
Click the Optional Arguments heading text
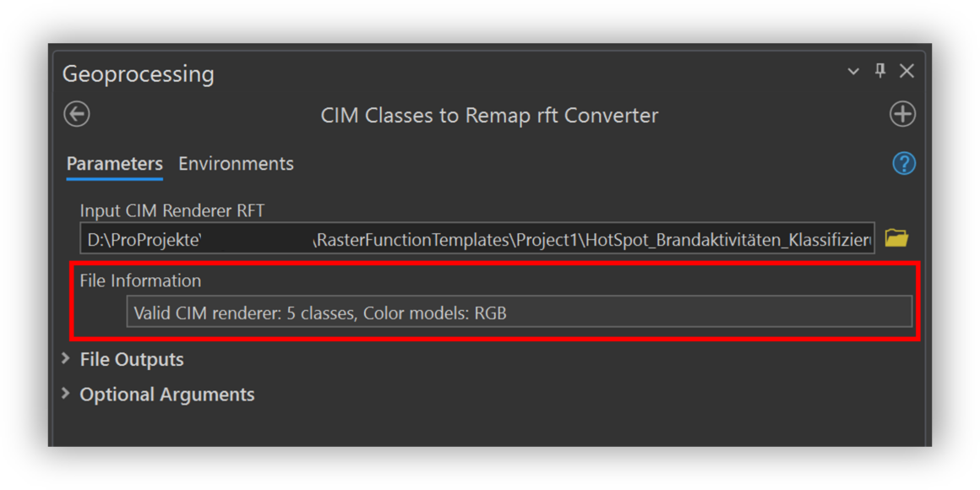coord(167,395)
